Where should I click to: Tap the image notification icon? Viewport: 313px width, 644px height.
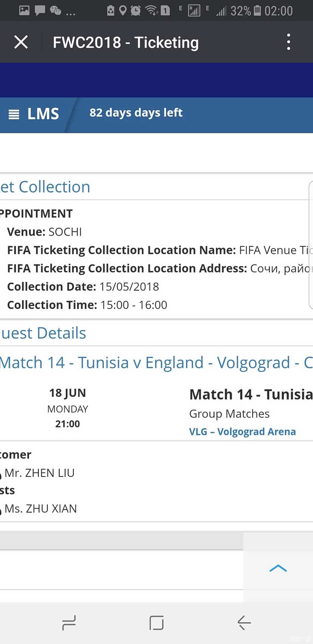click(24, 10)
